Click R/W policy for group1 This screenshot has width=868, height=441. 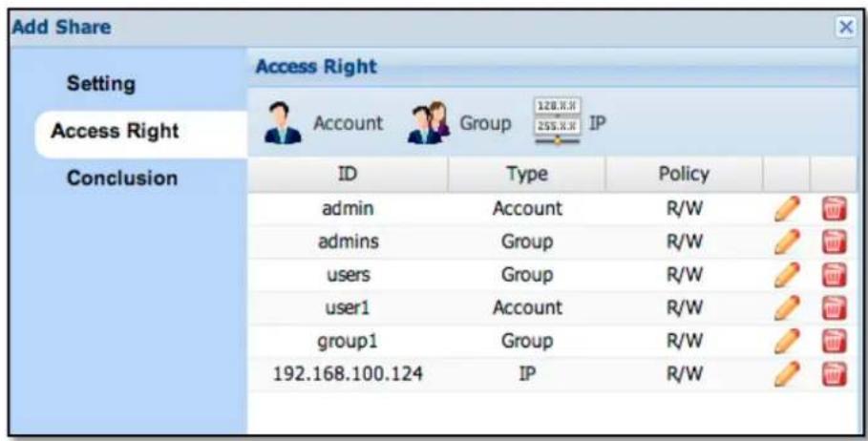[685, 342]
